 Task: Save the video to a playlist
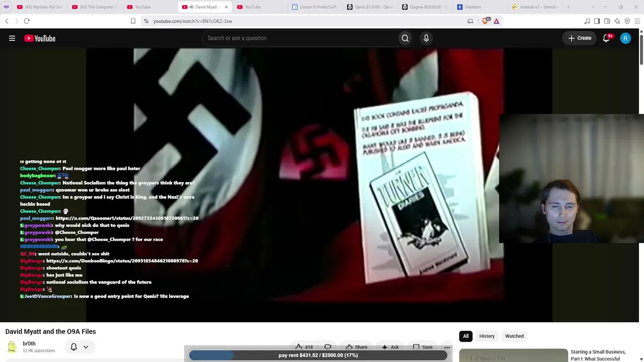click(423, 347)
